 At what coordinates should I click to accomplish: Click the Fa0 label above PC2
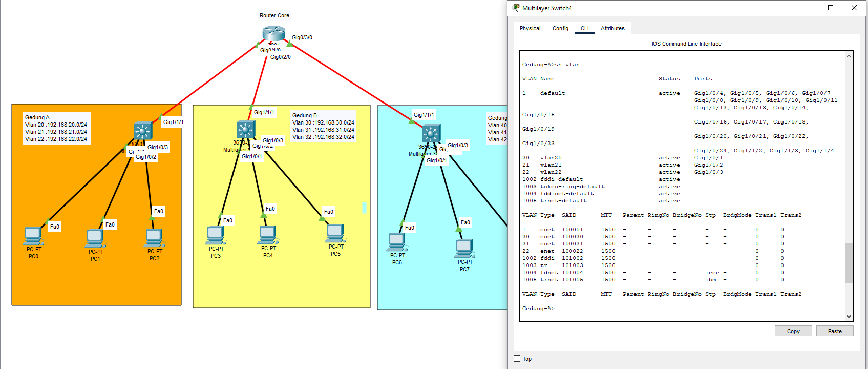click(x=159, y=211)
